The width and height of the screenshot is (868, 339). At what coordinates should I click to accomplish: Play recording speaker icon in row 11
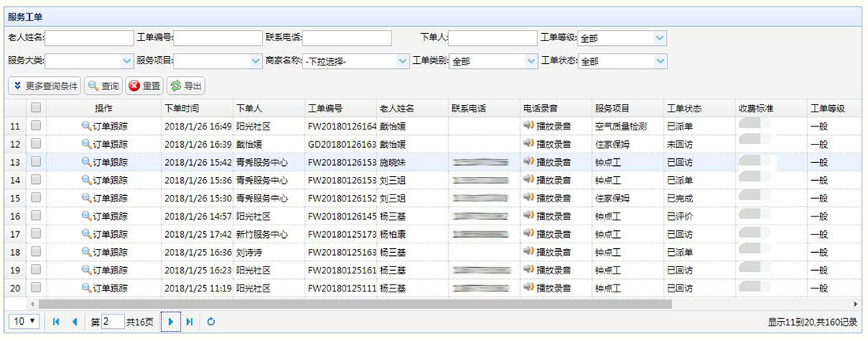[528, 126]
